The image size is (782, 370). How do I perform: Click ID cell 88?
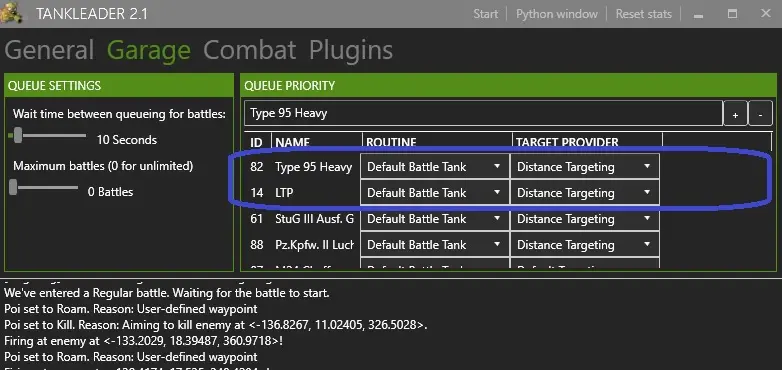[257, 244]
